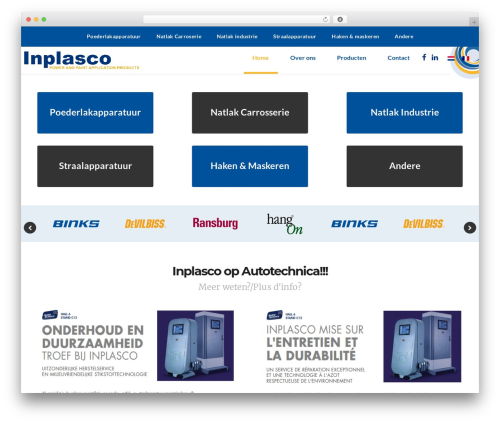Image resolution: width=500 pixels, height=423 pixels.
Task: Click the Inplasco op Autotechnica!!! heading
Action: coord(250,271)
